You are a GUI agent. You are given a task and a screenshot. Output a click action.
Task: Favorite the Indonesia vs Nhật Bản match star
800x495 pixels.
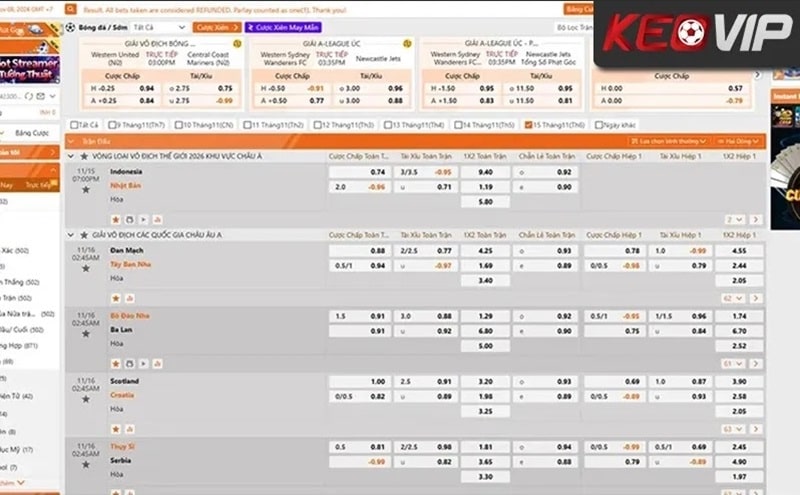(85, 187)
